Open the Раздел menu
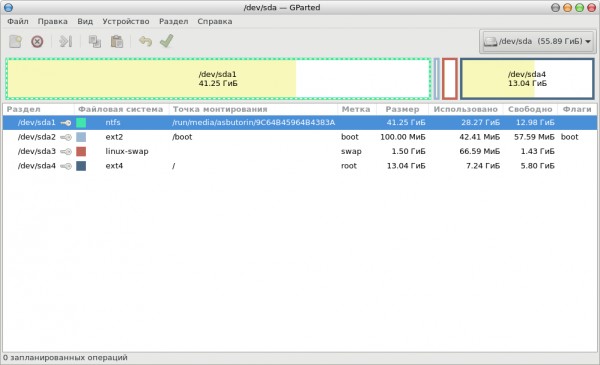 coord(174,21)
